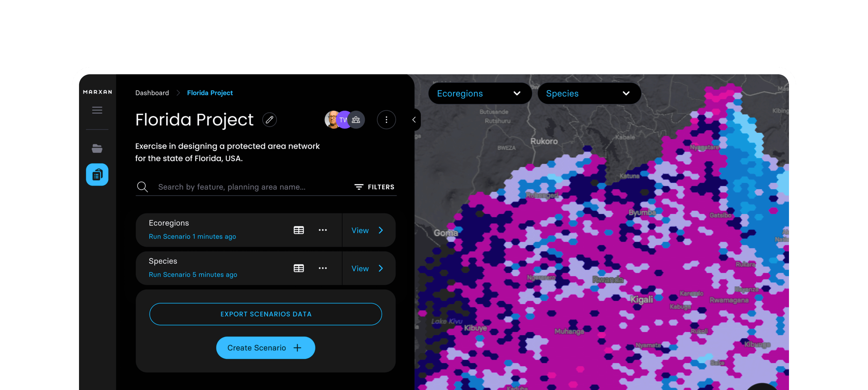Screen dimensions: 868x390
Task: Open Species scenario three-dots menu
Action: click(x=323, y=268)
